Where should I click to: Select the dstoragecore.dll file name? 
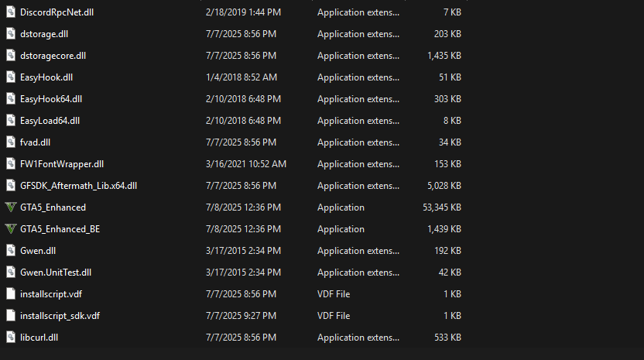53,56
